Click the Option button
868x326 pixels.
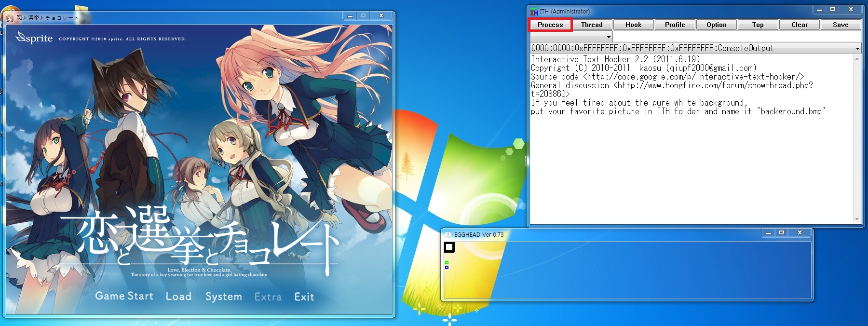pyautogui.click(x=716, y=25)
